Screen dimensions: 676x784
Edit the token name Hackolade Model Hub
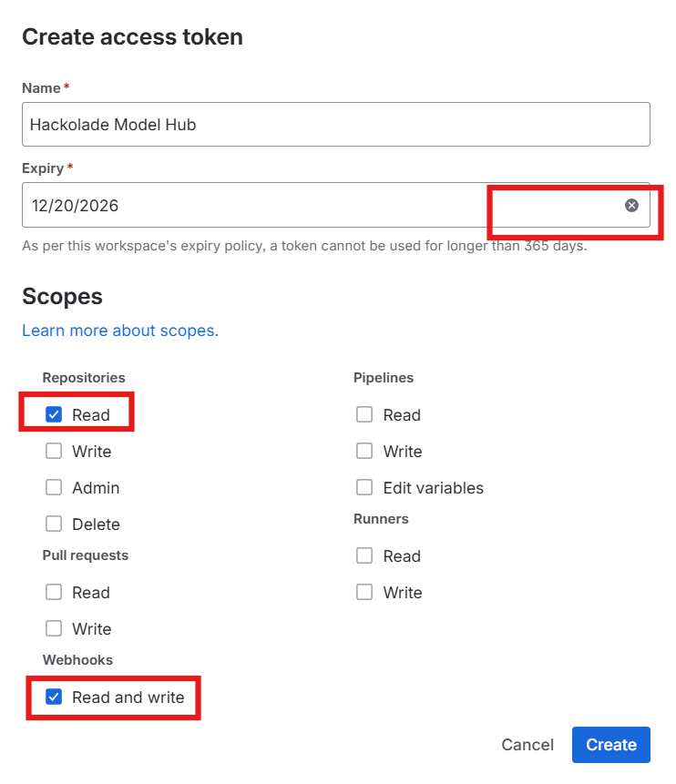[335, 124]
